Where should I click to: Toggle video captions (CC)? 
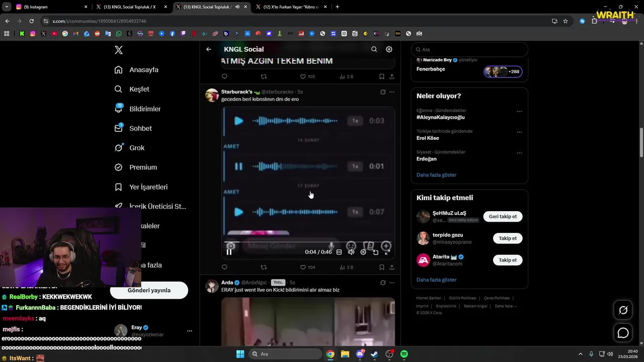(339, 252)
